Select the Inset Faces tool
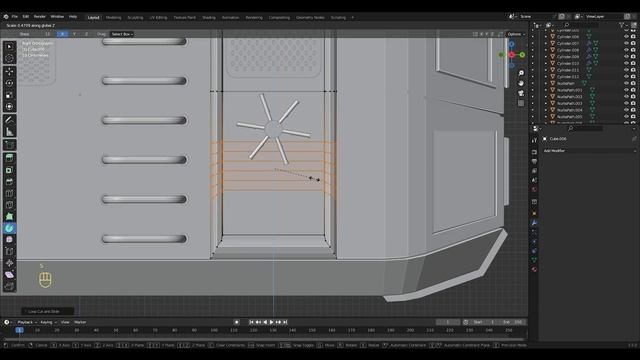 (9, 170)
